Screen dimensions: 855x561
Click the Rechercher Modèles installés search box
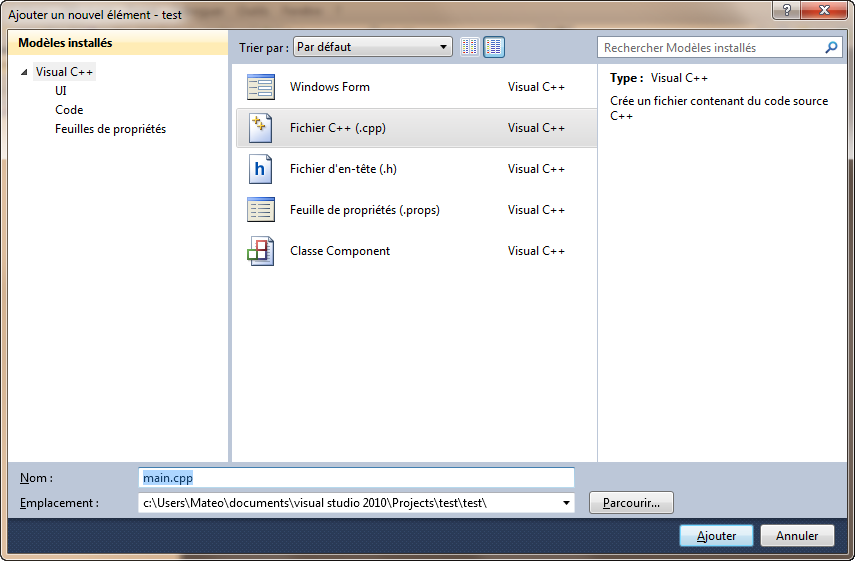710,47
